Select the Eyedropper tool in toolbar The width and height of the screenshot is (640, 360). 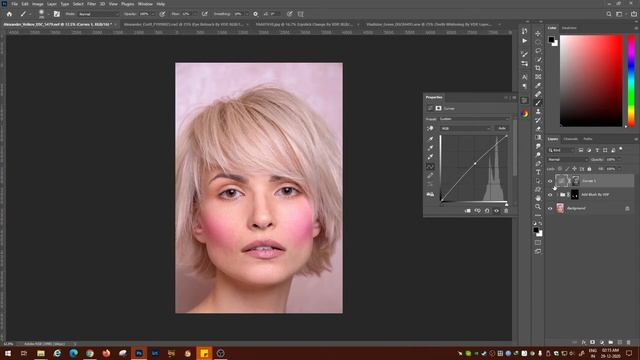tap(538, 85)
